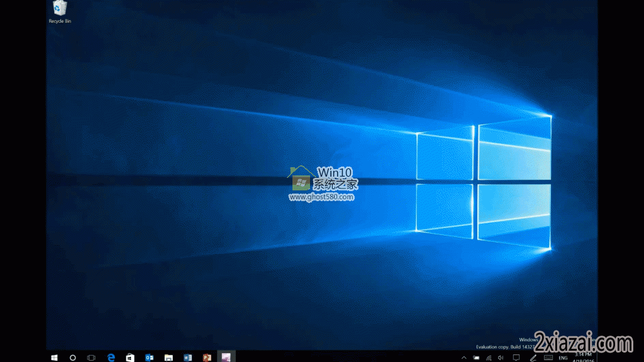This screenshot has height=362, width=644.
Task: Open the battery status tray icon
Action: [x=476, y=358]
